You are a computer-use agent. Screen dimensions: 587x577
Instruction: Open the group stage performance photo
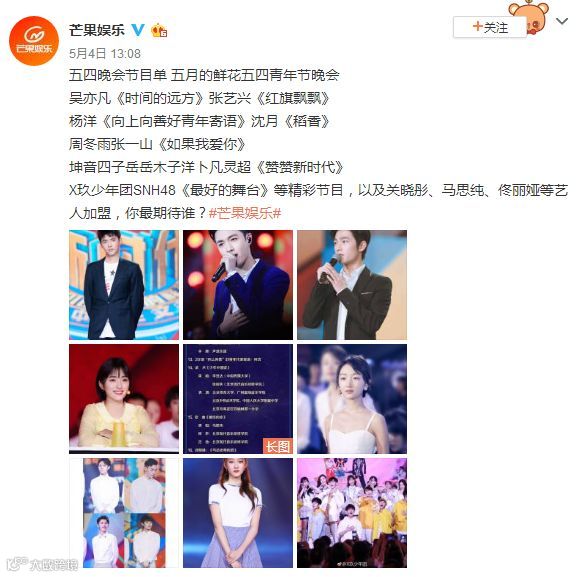352,513
